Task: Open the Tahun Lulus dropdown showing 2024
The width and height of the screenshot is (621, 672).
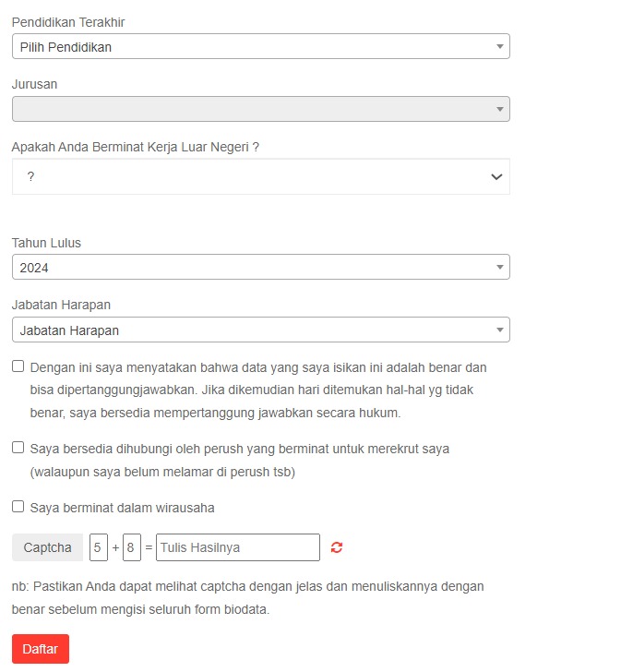Action: tap(261, 267)
